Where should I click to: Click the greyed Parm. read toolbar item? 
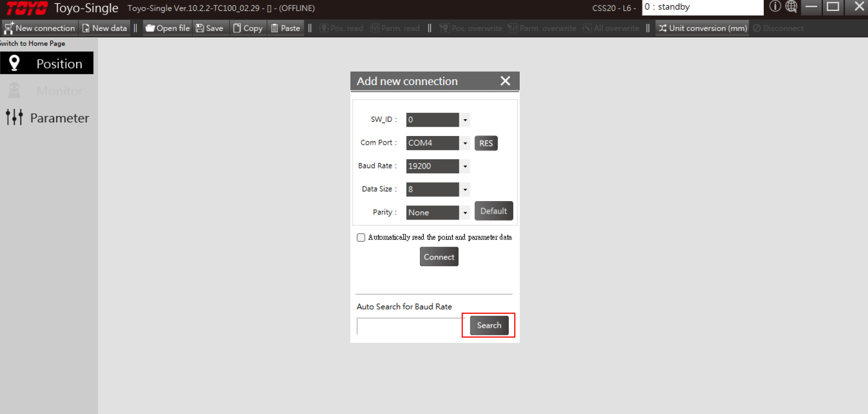click(x=395, y=28)
